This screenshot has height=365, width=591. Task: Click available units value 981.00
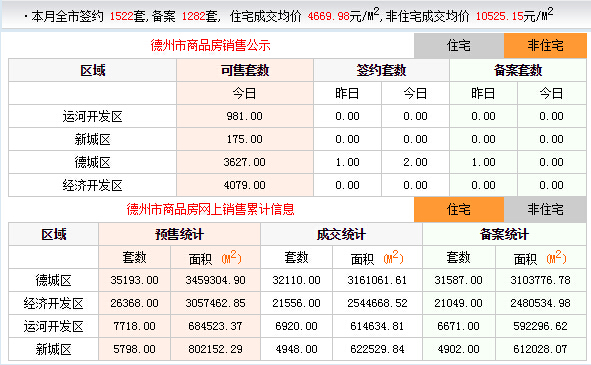pos(245,116)
